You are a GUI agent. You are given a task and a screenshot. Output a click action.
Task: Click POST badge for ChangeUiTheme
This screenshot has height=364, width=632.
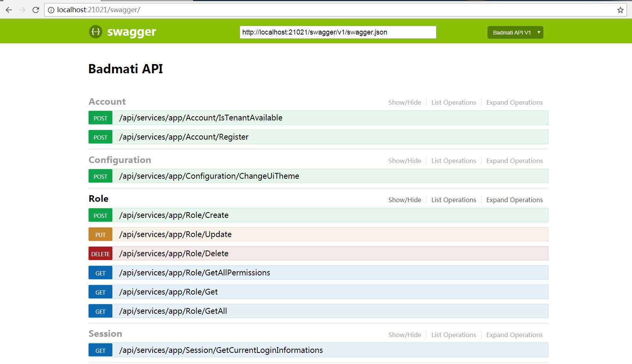point(100,176)
